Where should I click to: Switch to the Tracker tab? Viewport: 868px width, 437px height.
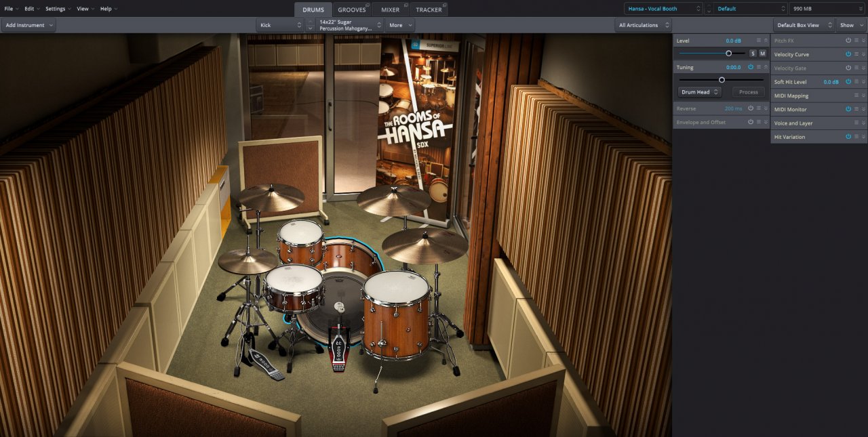coord(429,9)
